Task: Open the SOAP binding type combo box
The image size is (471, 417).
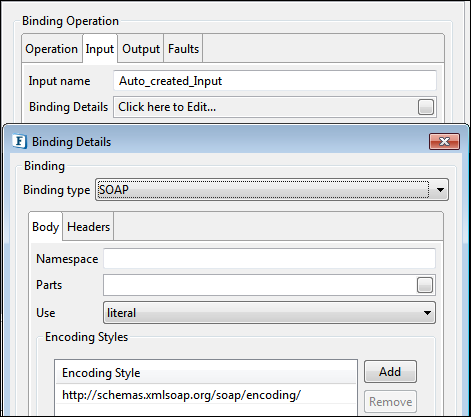Action: [272, 190]
